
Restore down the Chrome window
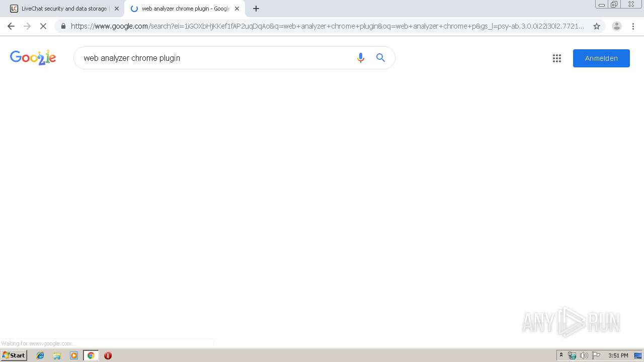click(x=614, y=4)
